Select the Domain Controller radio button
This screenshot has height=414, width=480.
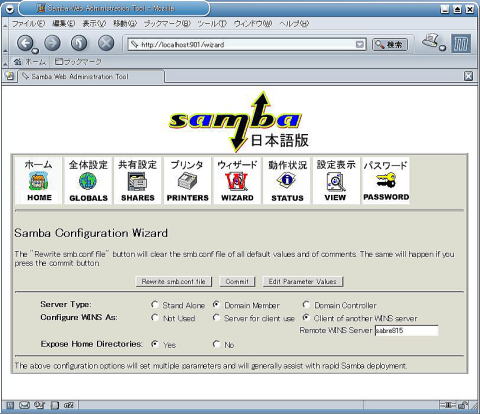pyautogui.click(x=306, y=305)
